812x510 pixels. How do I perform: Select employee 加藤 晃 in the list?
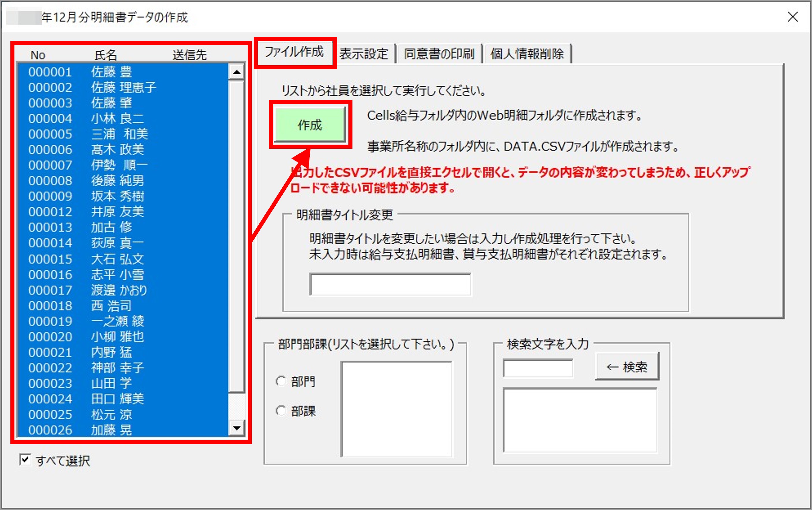[111, 429]
